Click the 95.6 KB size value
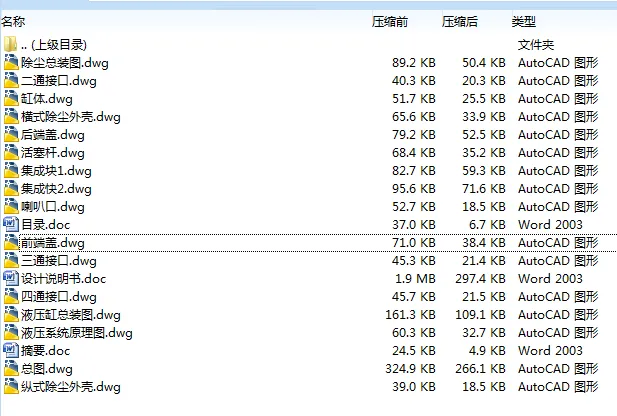 pyautogui.click(x=414, y=189)
